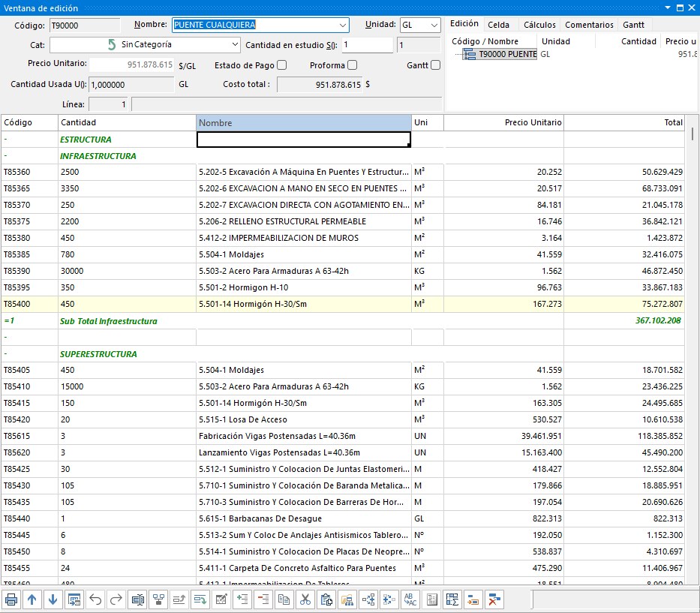This screenshot has height=613, width=700.
Task: Click the Total column header
Action: click(x=624, y=123)
